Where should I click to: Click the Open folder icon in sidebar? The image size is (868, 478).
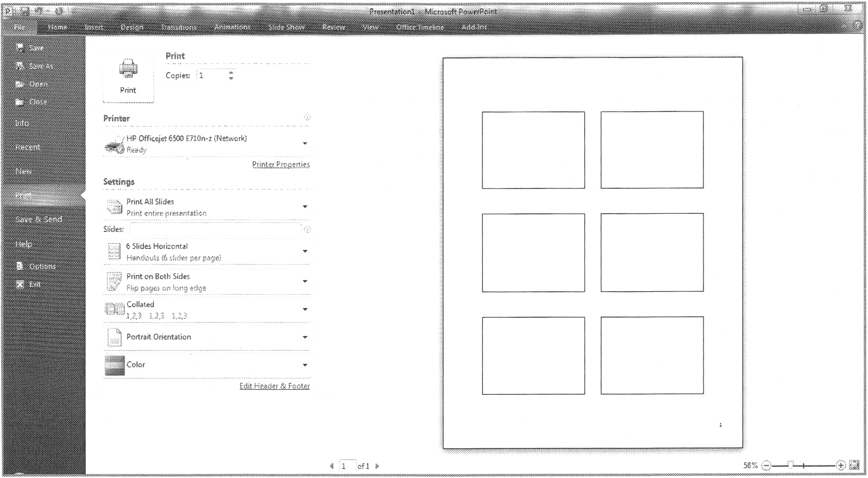coord(20,84)
